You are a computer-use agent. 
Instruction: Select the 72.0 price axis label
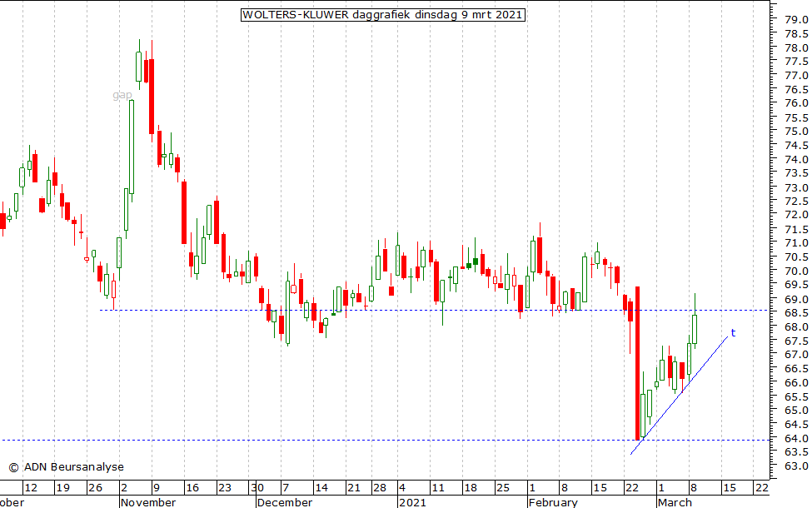click(796, 215)
